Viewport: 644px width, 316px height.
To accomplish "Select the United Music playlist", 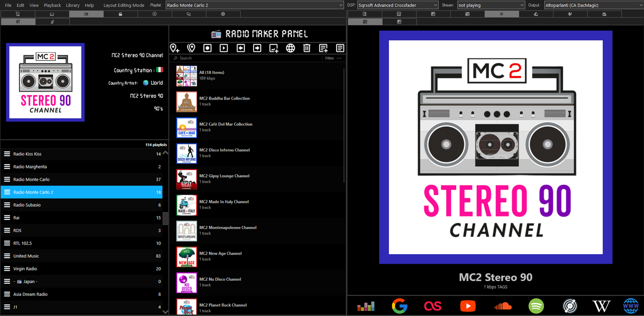I will click(82, 256).
